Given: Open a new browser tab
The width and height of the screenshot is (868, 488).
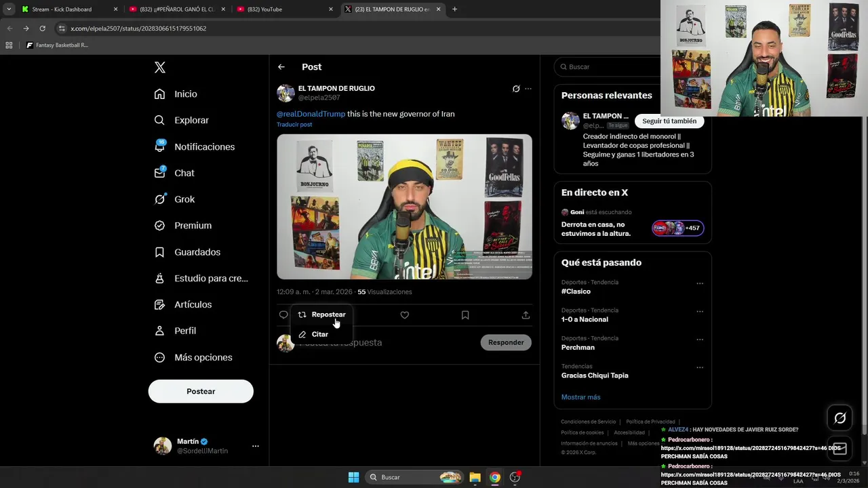Looking at the screenshot, I should click(454, 9).
